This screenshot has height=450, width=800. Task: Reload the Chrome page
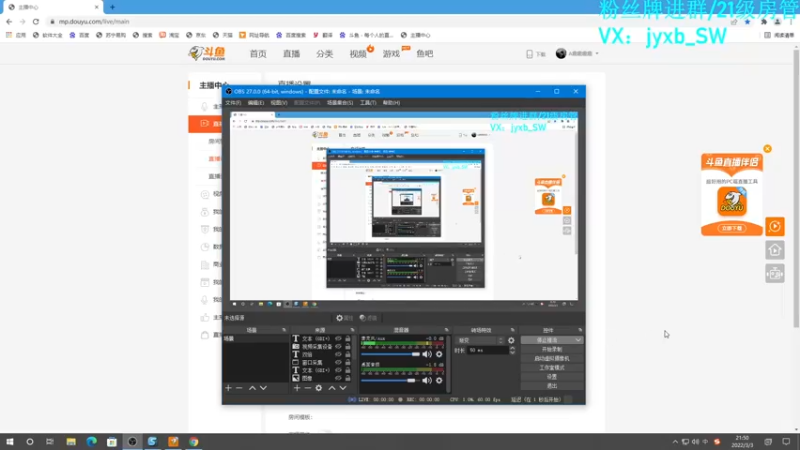tap(36, 21)
